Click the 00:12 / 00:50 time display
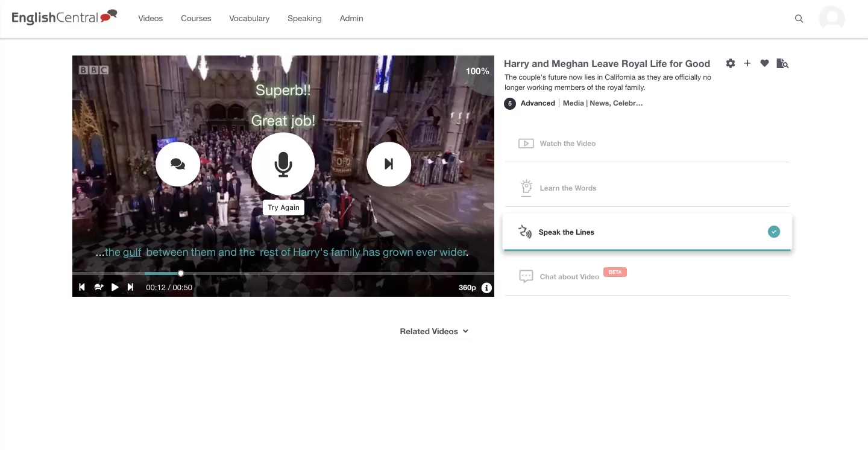The height and width of the screenshot is (450, 868). pyautogui.click(x=169, y=288)
